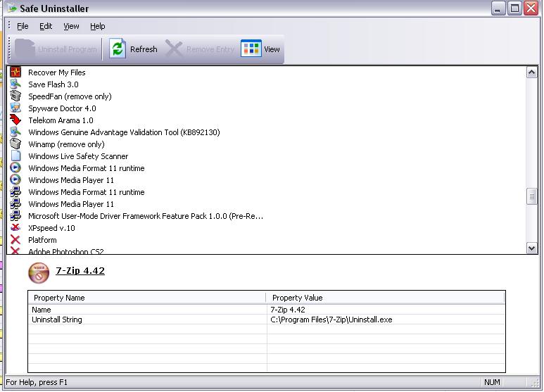Image resolution: width=544 pixels, height=392 pixels.
Task: Close the Safe Uninstaller window
Action: click(531, 8)
